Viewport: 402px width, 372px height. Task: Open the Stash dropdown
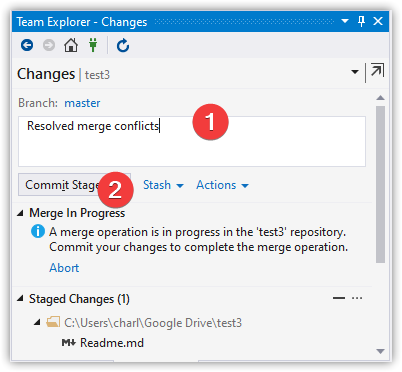point(163,185)
